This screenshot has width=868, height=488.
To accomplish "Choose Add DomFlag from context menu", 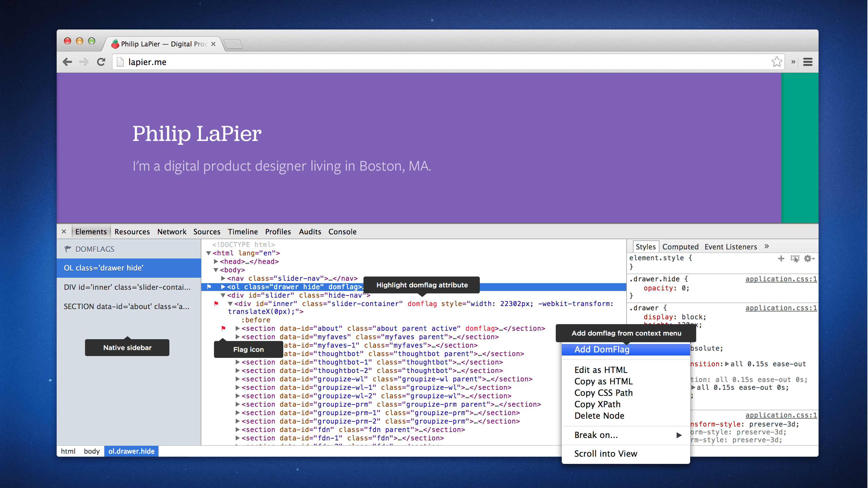I will click(x=602, y=349).
